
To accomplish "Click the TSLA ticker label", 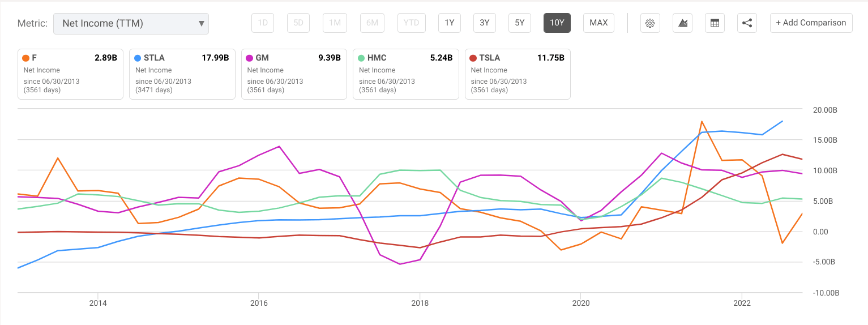I will [x=490, y=58].
